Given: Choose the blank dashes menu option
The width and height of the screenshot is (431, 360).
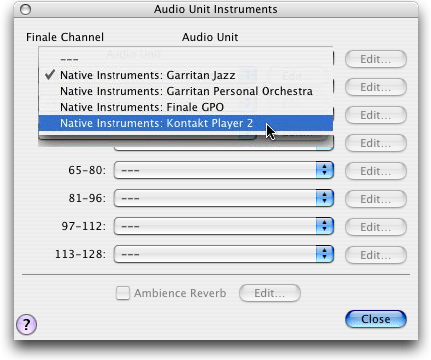Looking at the screenshot, I should pyautogui.click(x=186, y=59).
